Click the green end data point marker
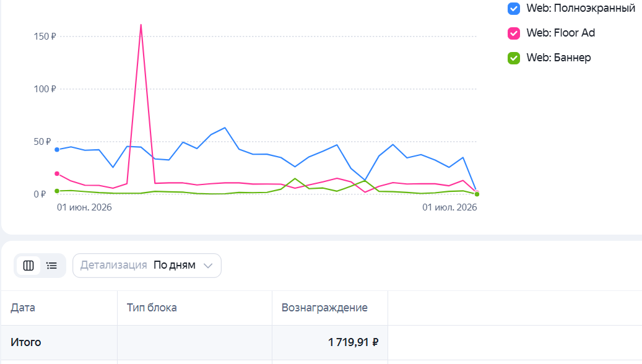 [x=477, y=194]
